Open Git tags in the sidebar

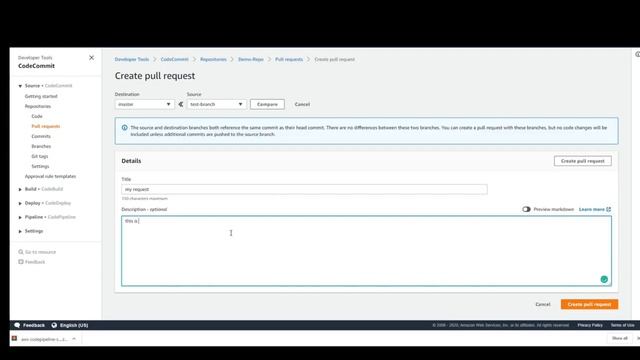coord(40,156)
